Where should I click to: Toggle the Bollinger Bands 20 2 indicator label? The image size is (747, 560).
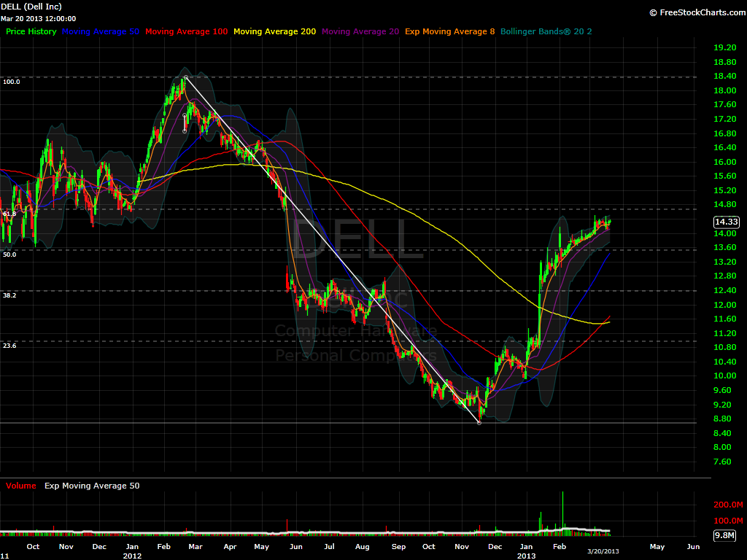[546, 31]
